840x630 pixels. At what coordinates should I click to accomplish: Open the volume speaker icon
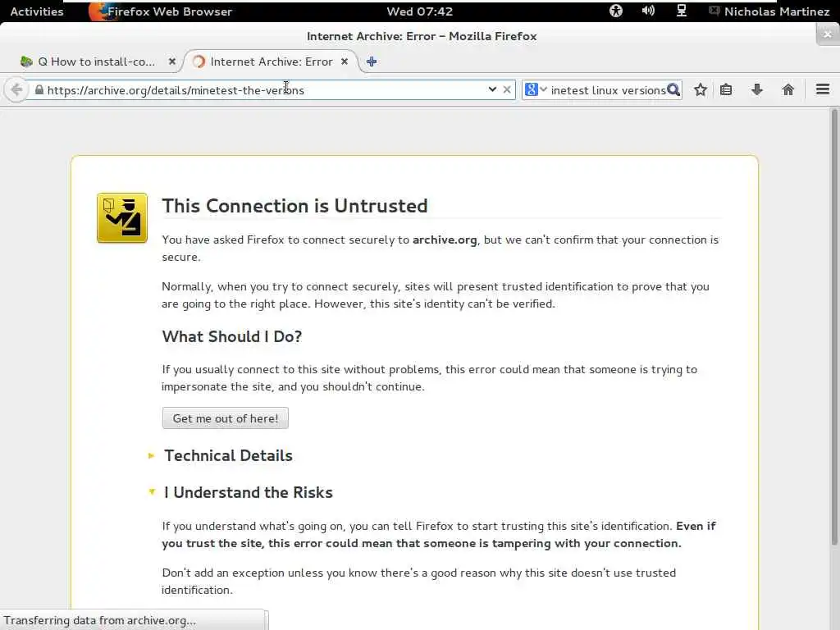click(648, 11)
